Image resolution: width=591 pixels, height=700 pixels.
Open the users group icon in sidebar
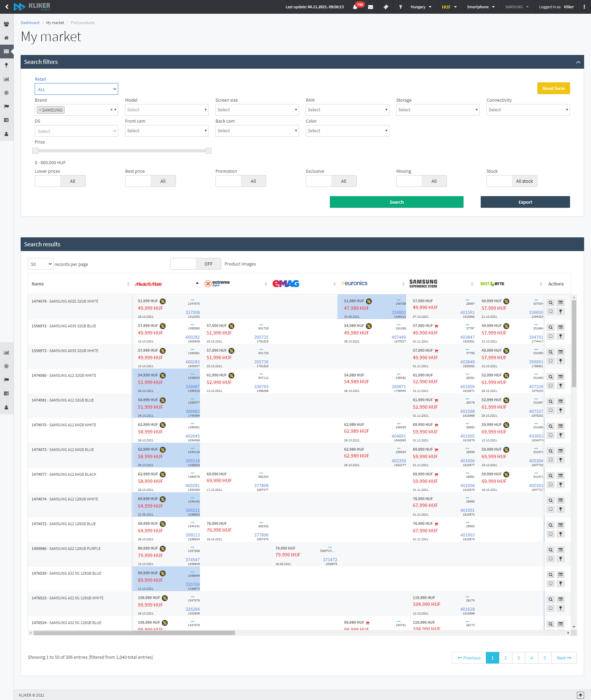pos(6,24)
